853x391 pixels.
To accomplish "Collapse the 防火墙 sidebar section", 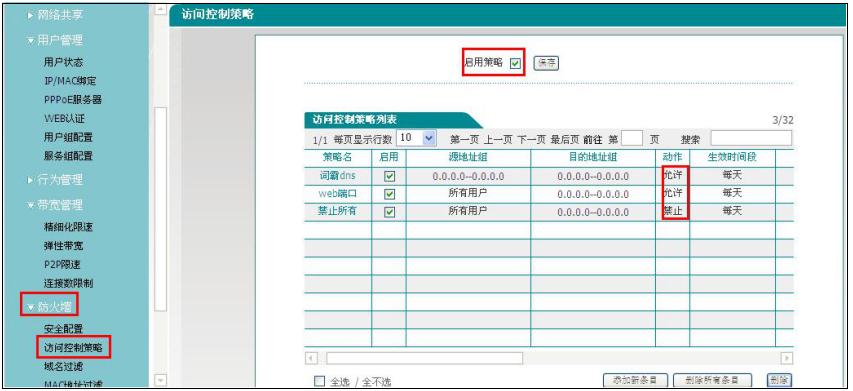I will [x=50, y=306].
